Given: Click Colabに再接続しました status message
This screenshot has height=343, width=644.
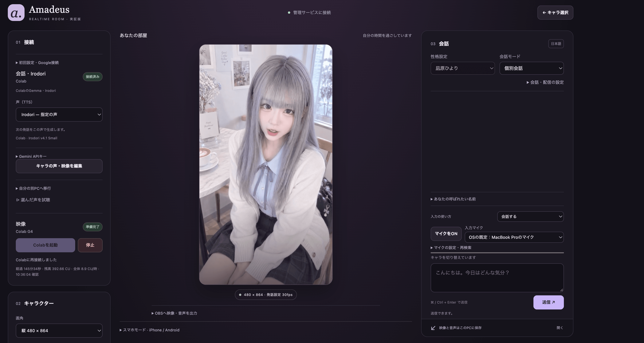Looking at the screenshot, I should click(36, 260).
